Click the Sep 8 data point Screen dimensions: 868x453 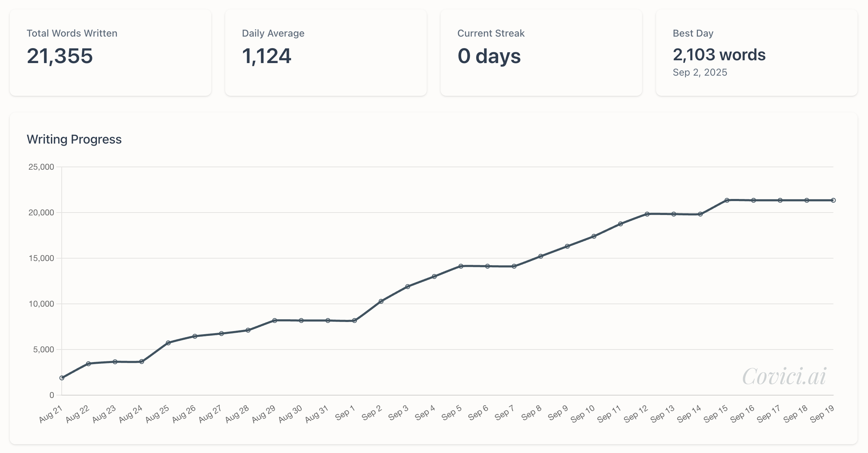pos(541,256)
